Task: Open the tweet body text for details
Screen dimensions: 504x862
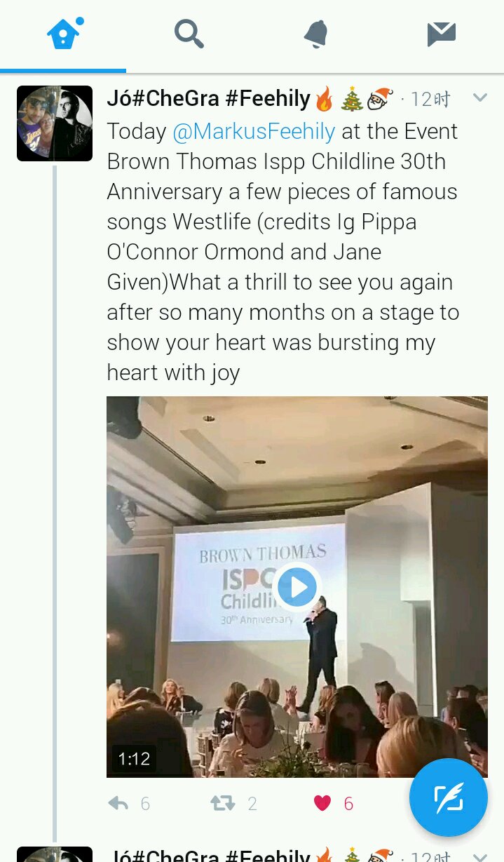Action: [280, 267]
